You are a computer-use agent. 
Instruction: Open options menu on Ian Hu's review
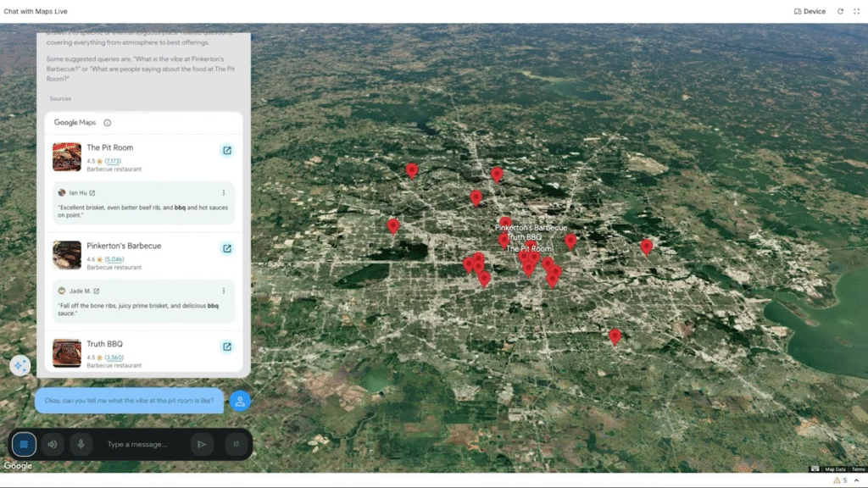[224, 193]
